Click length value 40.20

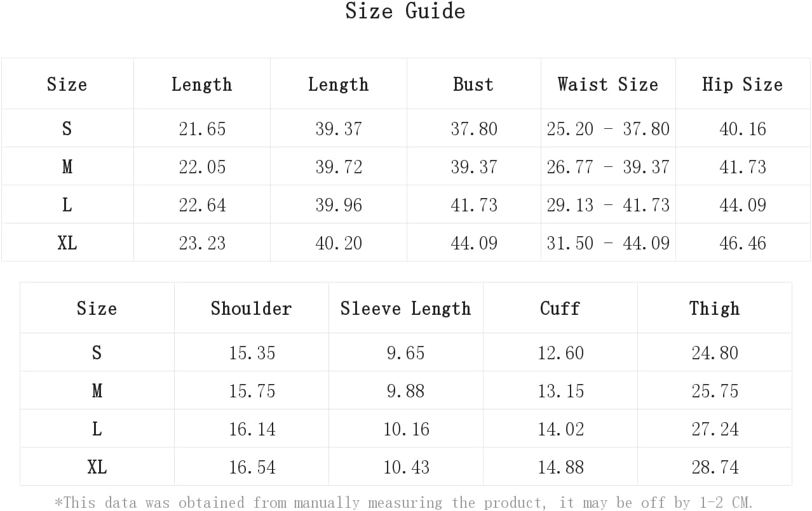[x=339, y=243]
